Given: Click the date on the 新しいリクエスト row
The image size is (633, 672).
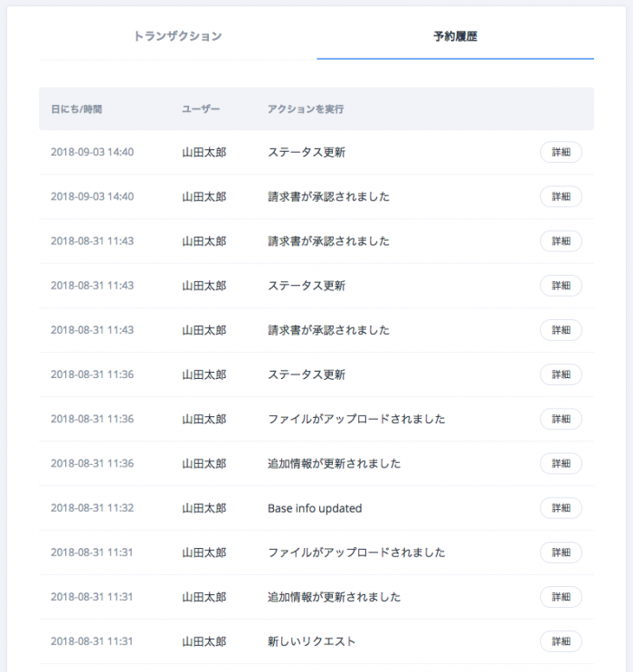Looking at the screenshot, I should [91, 641].
